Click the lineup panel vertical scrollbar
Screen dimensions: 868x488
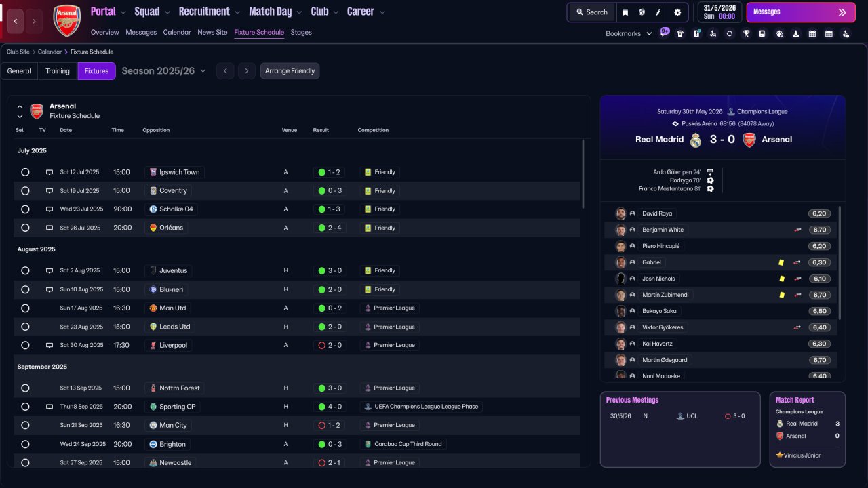[840, 263]
